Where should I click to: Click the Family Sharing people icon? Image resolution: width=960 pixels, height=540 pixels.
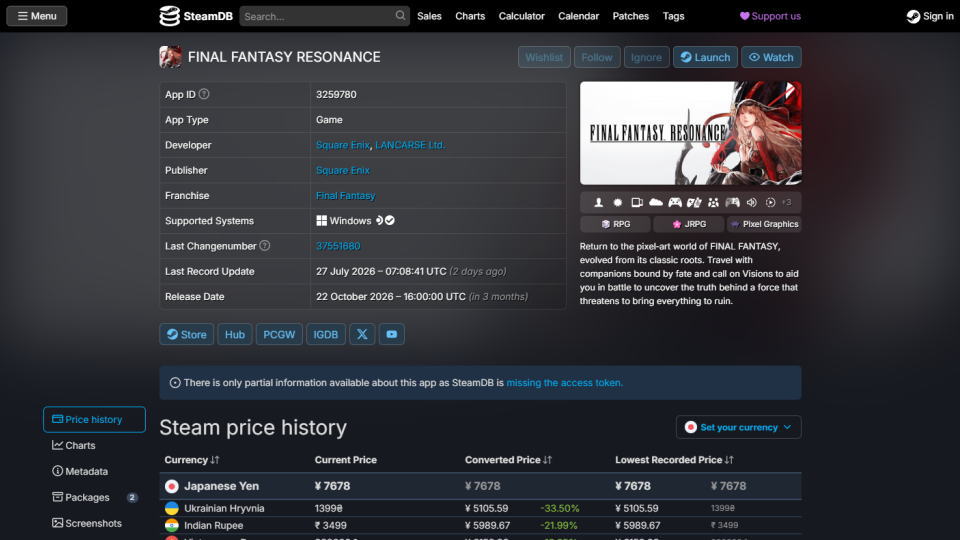point(713,202)
